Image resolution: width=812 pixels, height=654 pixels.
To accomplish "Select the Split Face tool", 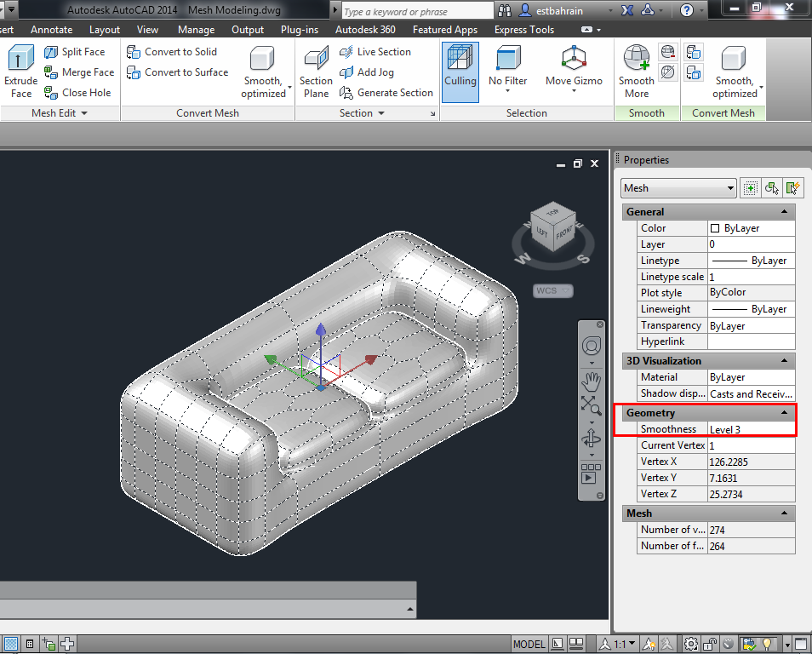I will point(72,51).
